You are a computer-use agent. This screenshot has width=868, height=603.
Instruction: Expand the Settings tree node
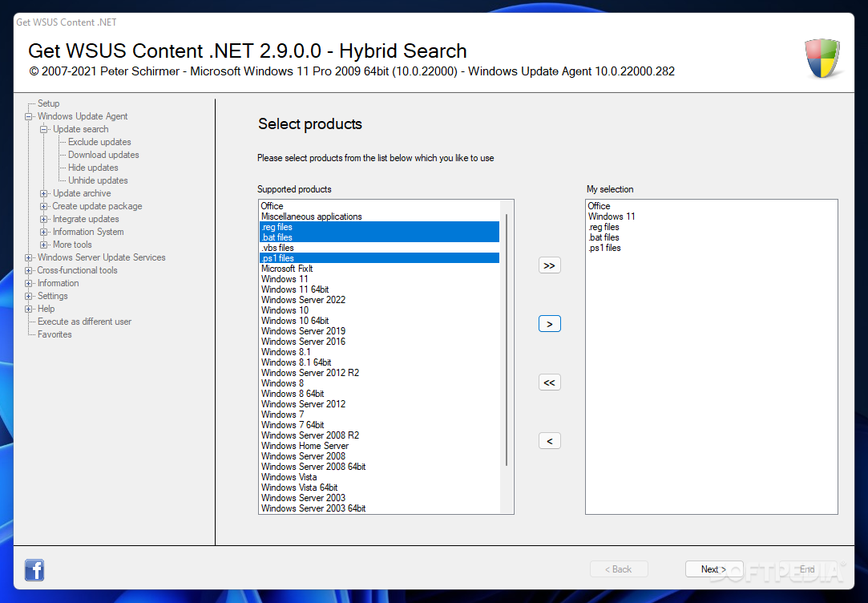(28, 296)
